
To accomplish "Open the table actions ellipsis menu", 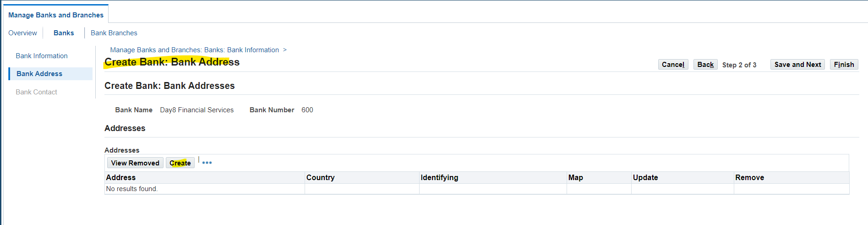I will 207,163.
